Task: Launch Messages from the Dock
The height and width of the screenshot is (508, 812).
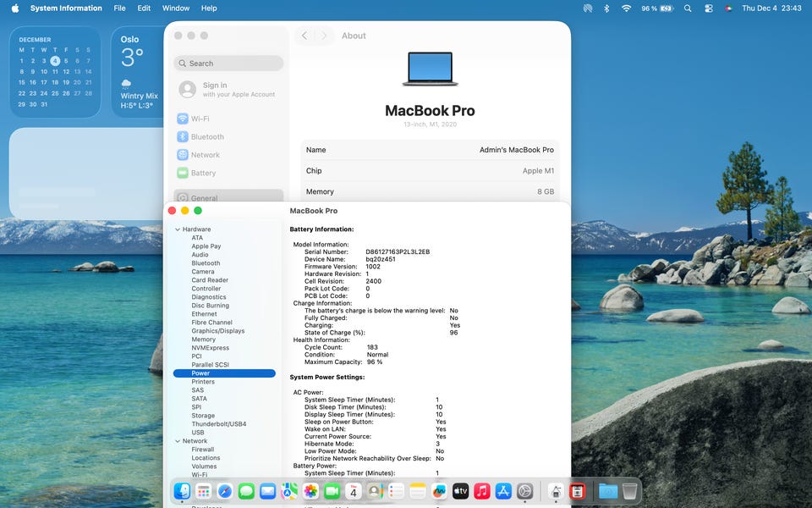Action: [246, 491]
